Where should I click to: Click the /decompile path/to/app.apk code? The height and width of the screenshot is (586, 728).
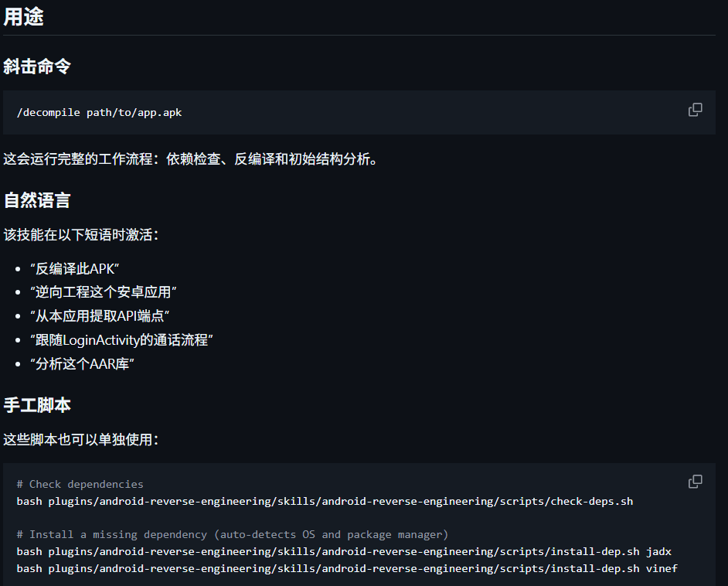tap(100, 112)
